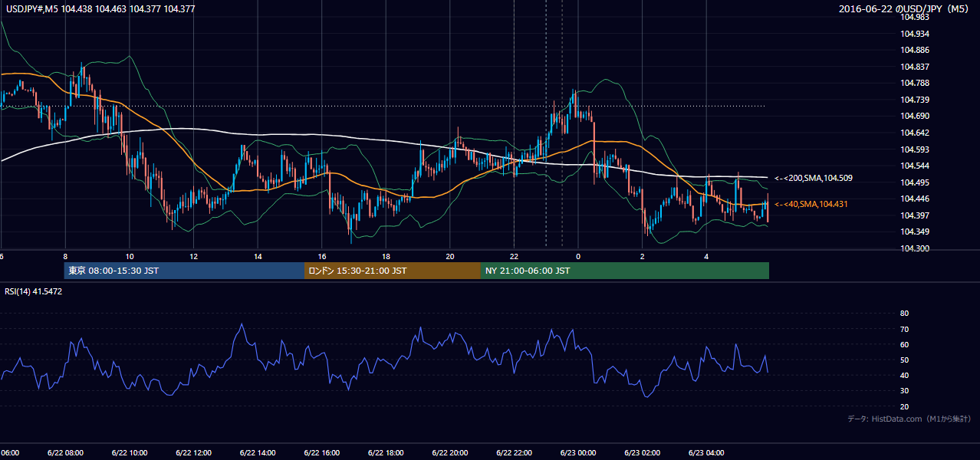This screenshot has height=460, width=980.
Task: Click hour label 0 under the price chart
Action: click(578, 257)
